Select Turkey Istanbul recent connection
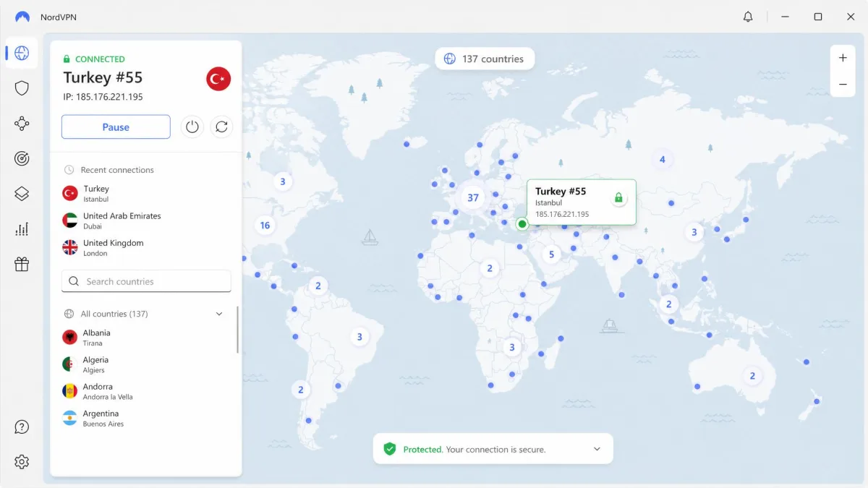 [145, 193]
